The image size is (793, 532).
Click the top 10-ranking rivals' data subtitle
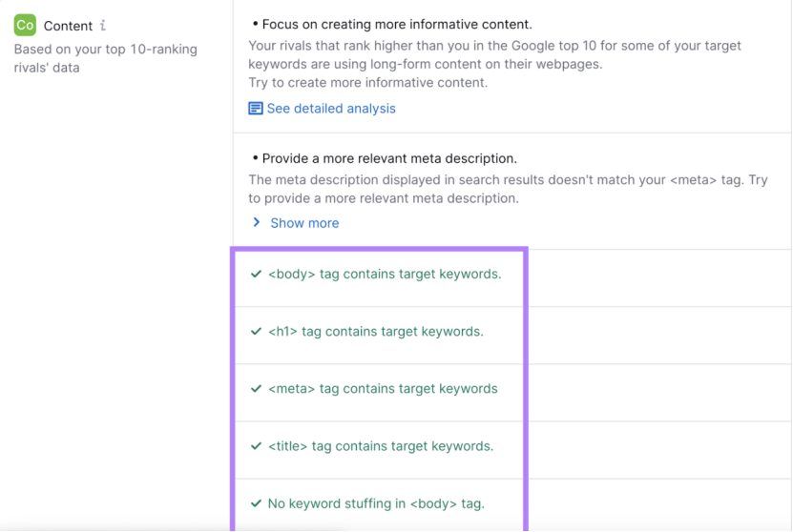pyautogui.click(x=105, y=58)
